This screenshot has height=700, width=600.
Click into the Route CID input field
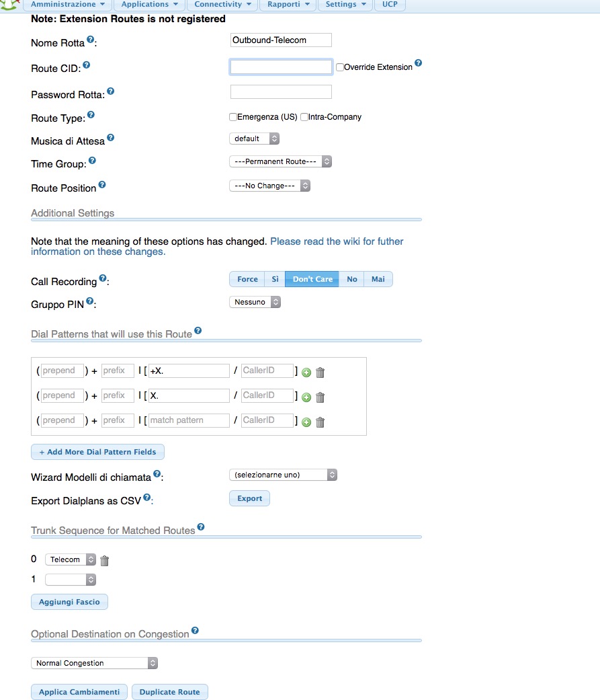pos(281,67)
